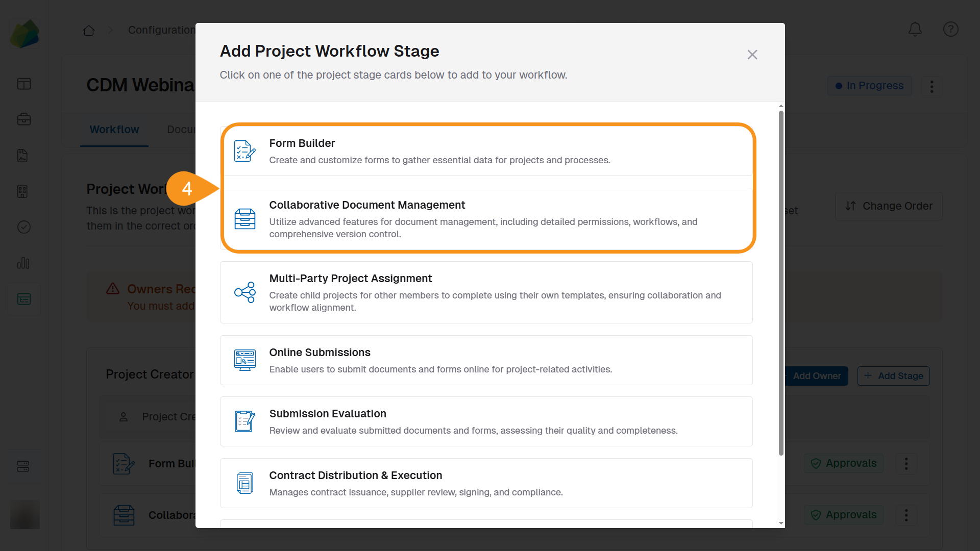This screenshot has height=551, width=980.
Task: Click the Change Order button
Action: click(888, 206)
